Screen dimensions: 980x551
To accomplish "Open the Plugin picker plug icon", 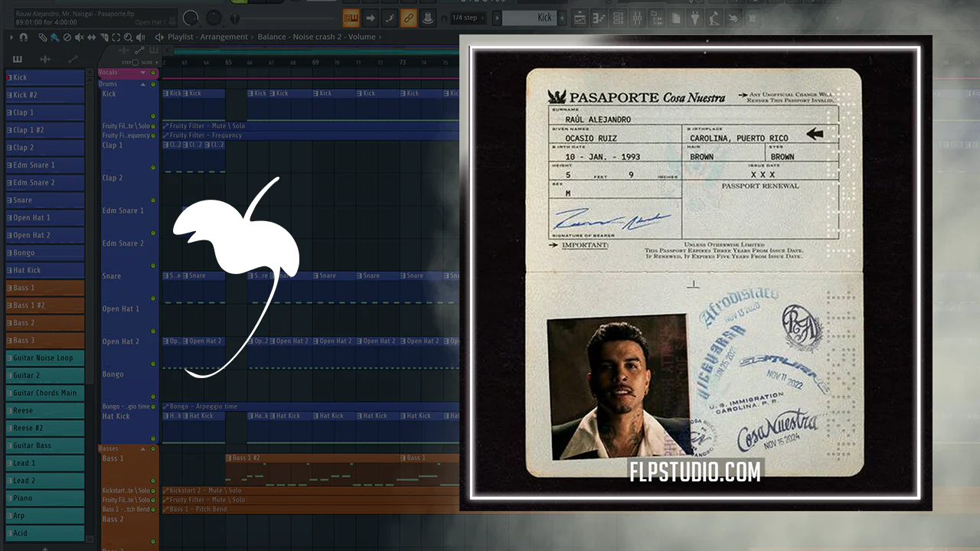I will pos(695,18).
